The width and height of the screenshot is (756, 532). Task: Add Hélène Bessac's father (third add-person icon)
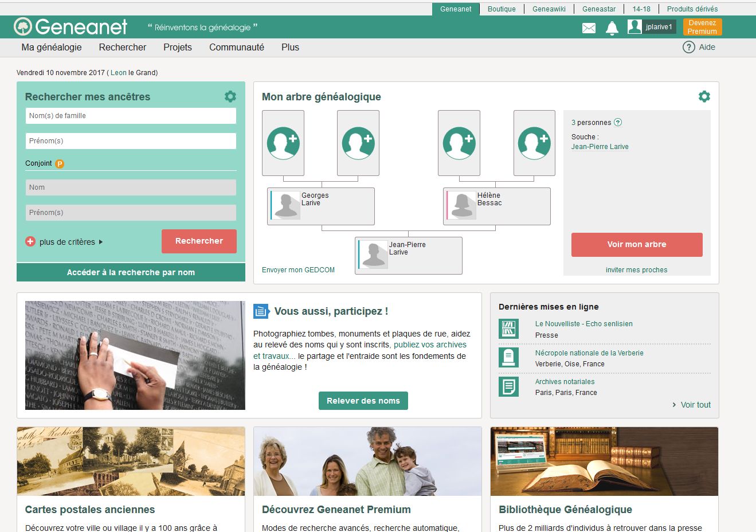(459, 143)
